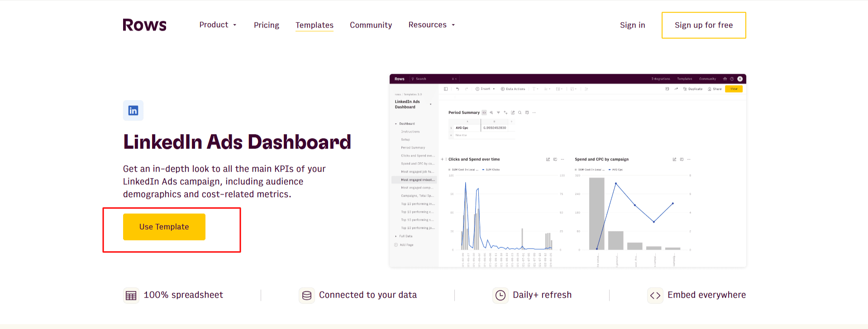Image resolution: width=868 pixels, height=329 pixels.
Task: Select Setup in the preview sidebar
Action: click(405, 140)
